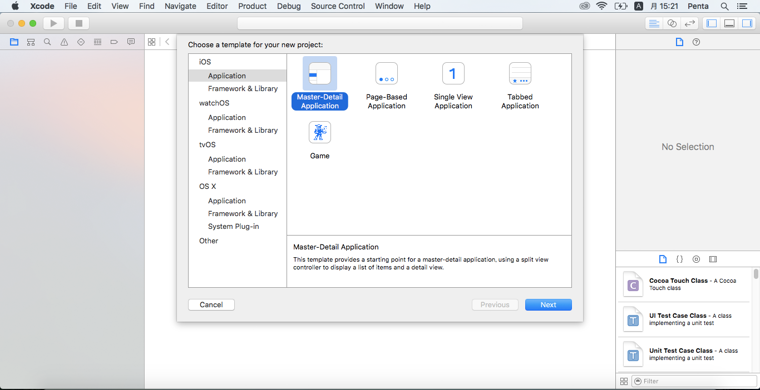The width and height of the screenshot is (760, 390).
Task: Click the library Filter field
Action: [694, 381]
